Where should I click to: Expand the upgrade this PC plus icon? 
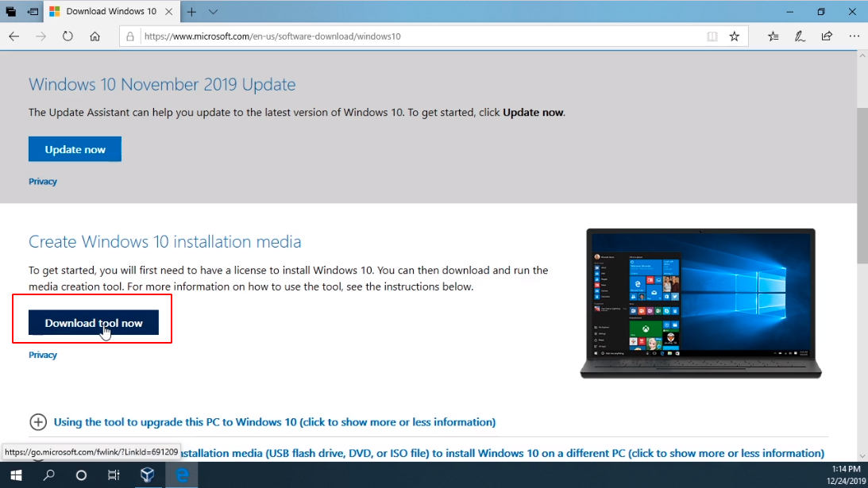38,422
